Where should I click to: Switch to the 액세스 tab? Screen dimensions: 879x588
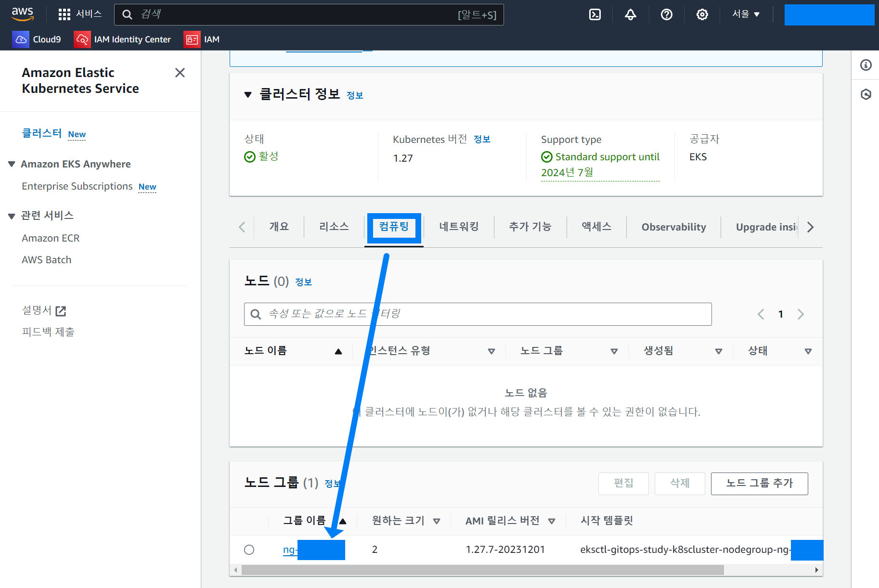pyautogui.click(x=596, y=227)
